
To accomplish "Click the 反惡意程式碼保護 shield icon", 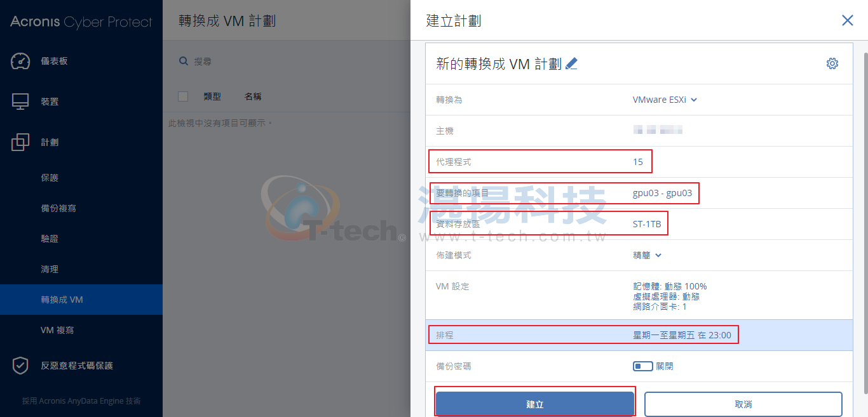I will point(20,366).
